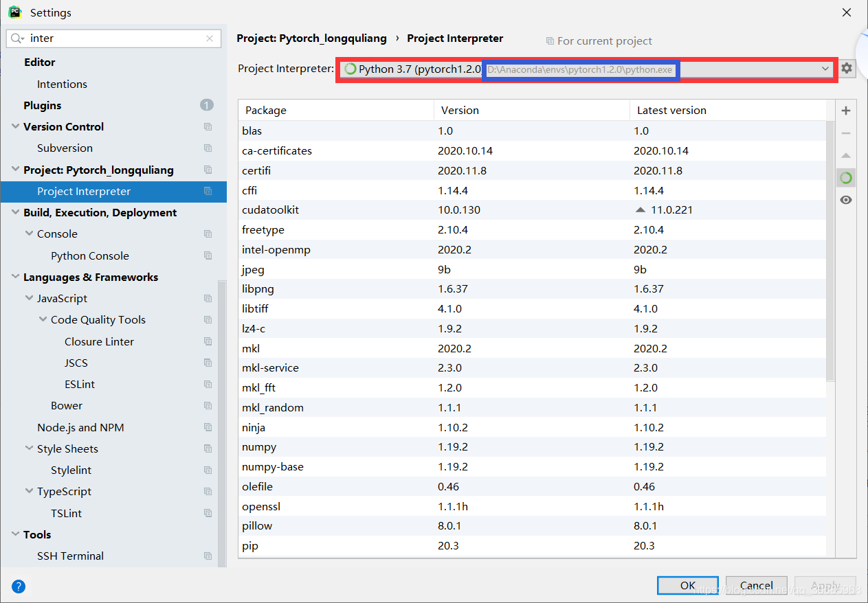Collapse the TypeScript tree node
Screen dimensions: 868x603
click(29, 492)
